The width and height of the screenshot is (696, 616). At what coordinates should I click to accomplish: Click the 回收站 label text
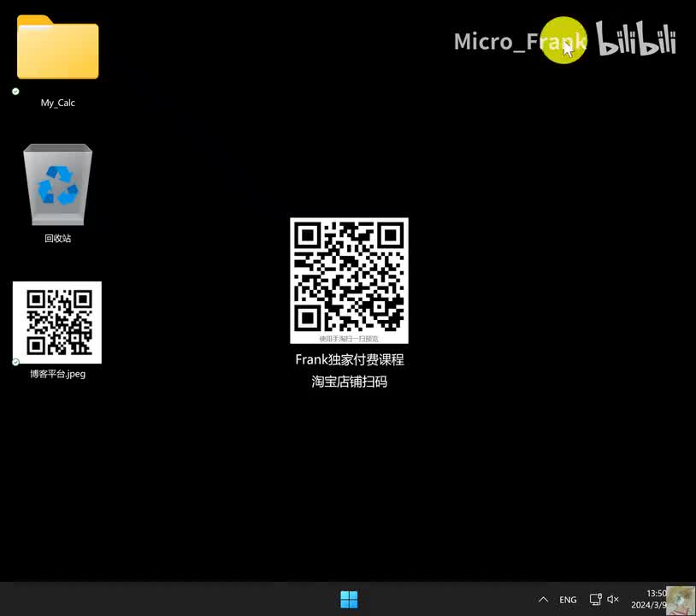(x=57, y=238)
